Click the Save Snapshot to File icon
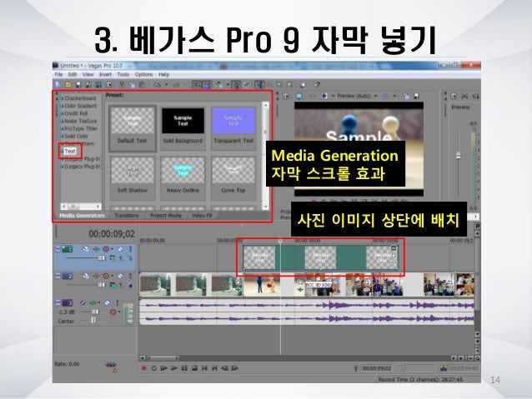 (416, 97)
